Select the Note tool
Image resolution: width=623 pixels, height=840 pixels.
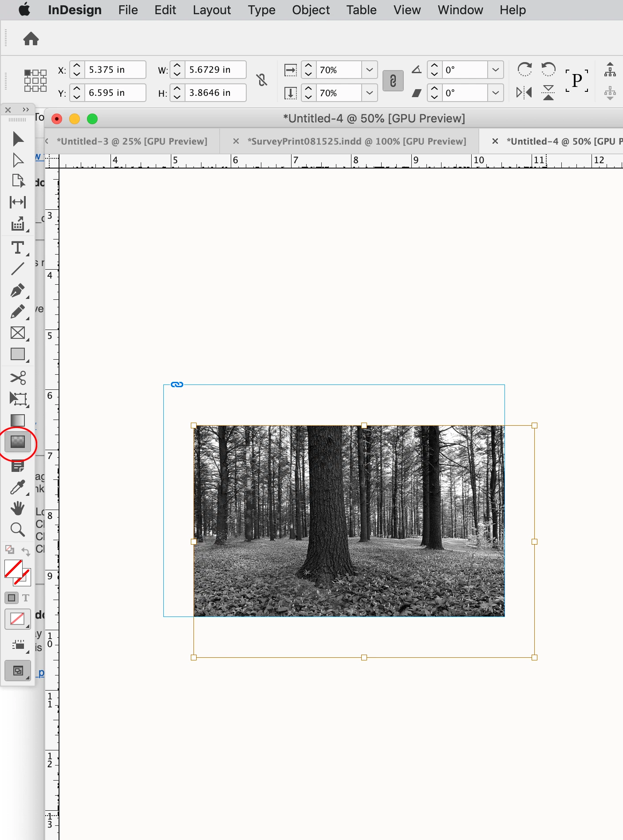tap(18, 466)
